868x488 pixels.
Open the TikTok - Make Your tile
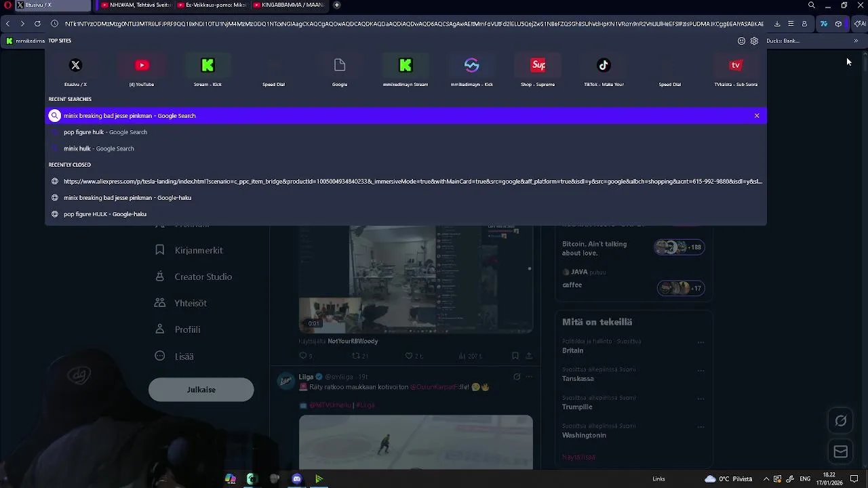click(604, 70)
